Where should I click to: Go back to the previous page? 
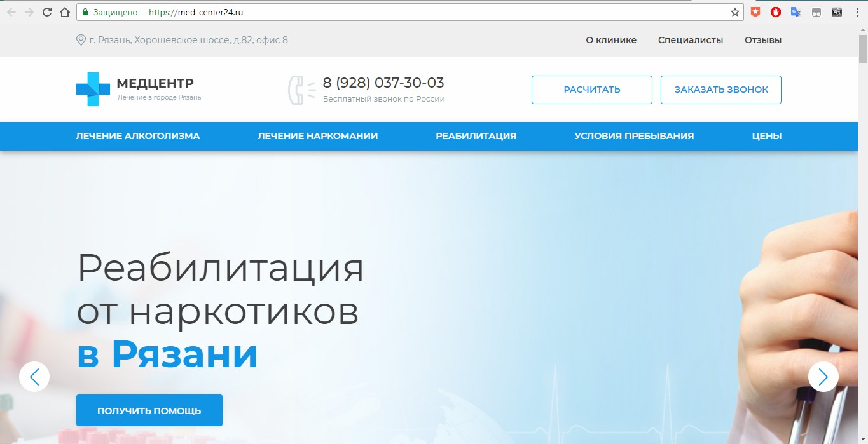(x=11, y=12)
